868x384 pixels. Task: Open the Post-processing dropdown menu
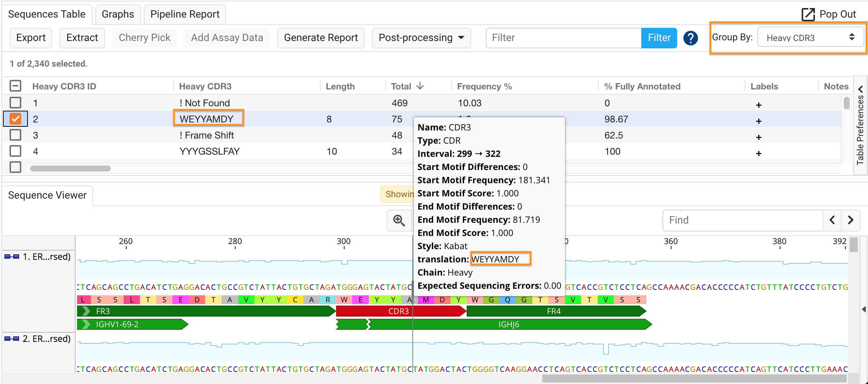[x=421, y=38]
